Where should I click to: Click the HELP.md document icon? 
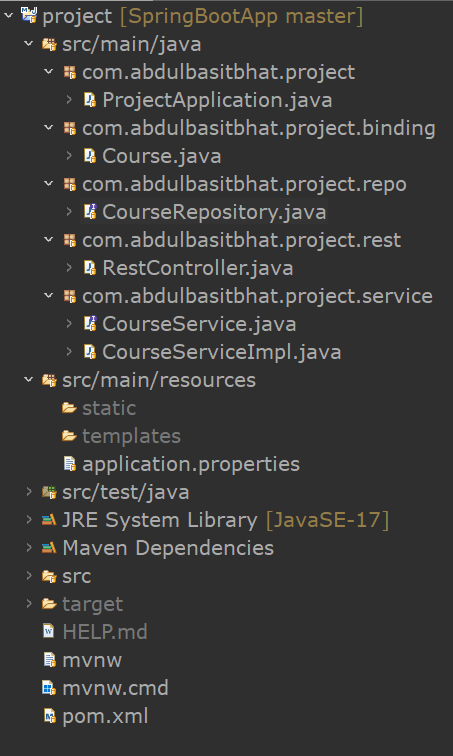pos(49,632)
